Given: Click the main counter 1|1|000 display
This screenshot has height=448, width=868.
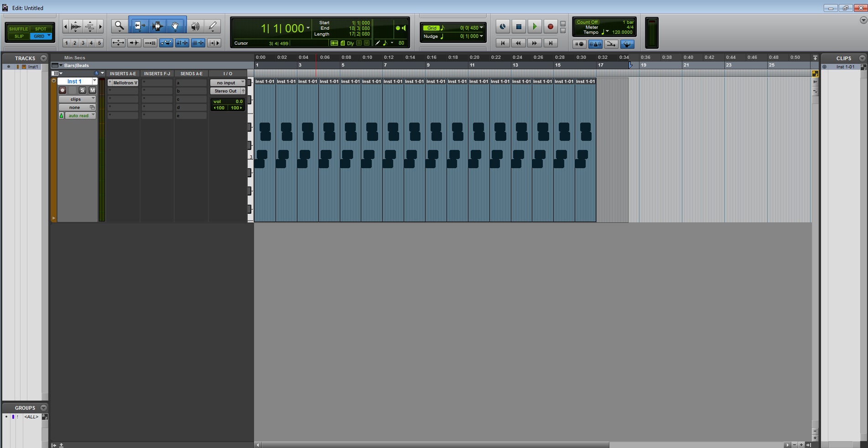Looking at the screenshot, I should (282, 28).
